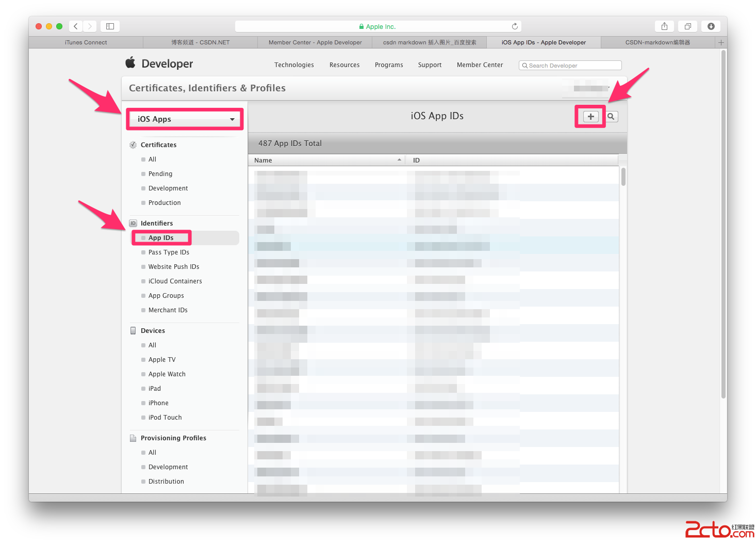Open a new Safari tab
Viewport: 756px width, 543px height.
721,42
